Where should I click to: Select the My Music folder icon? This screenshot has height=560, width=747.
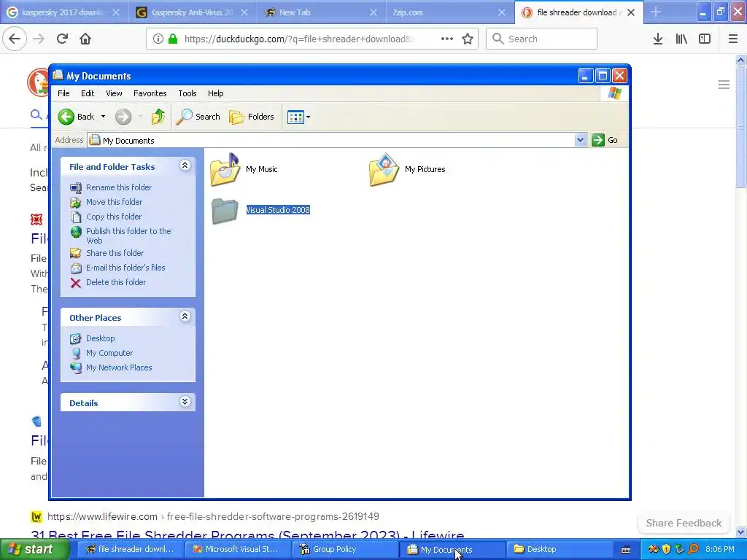[x=225, y=169]
